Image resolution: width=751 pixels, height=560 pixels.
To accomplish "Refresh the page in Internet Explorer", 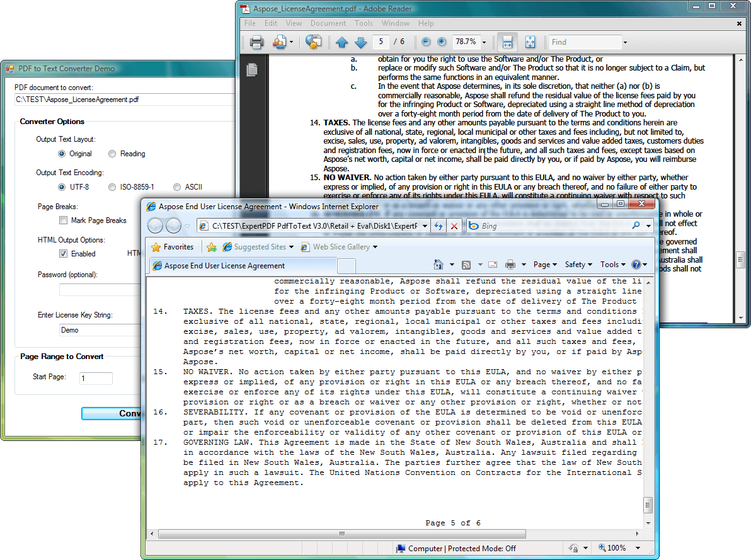I will point(439,226).
